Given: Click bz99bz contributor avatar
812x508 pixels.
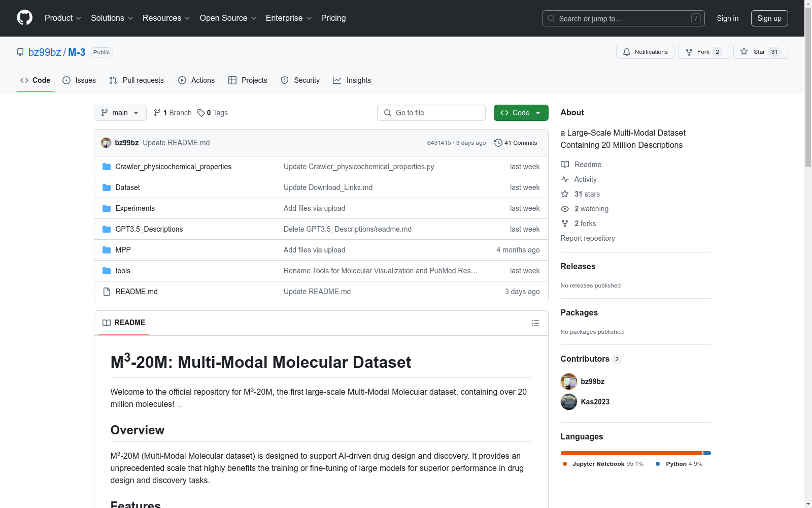Looking at the screenshot, I should pyautogui.click(x=569, y=382).
